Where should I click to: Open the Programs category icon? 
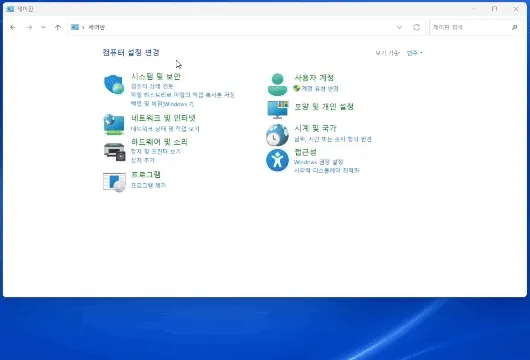pyautogui.click(x=114, y=182)
